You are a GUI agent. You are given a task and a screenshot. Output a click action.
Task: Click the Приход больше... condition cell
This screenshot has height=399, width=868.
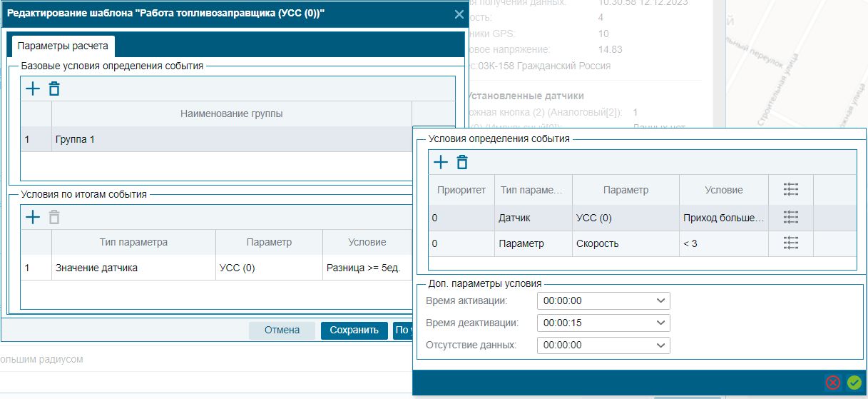(724, 218)
